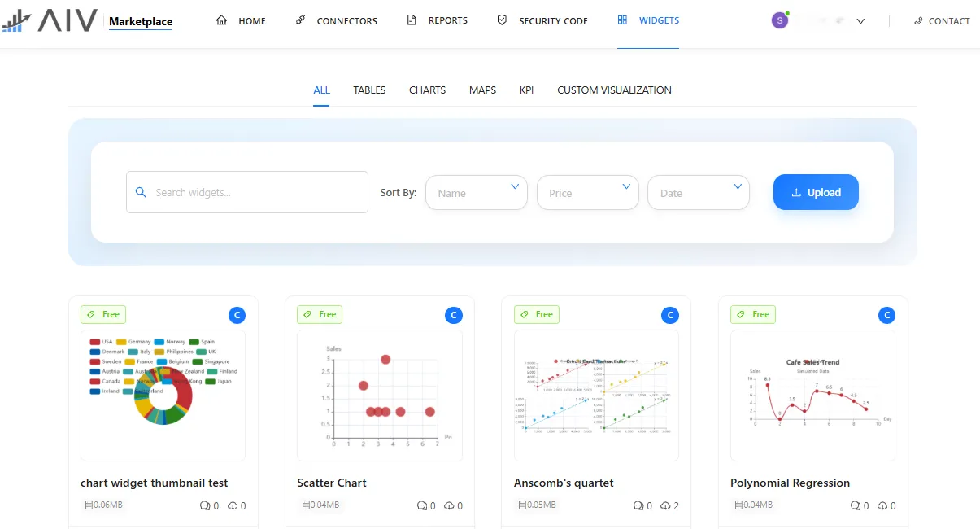This screenshot has height=529, width=980.
Task: Click the download count icon on Anscomb's quartet
Action: pos(666,506)
